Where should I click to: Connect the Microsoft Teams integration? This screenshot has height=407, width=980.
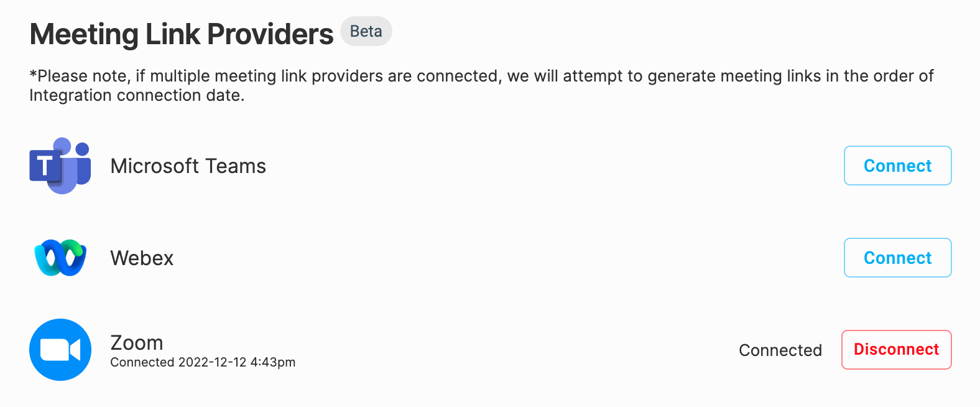tap(898, 166)
